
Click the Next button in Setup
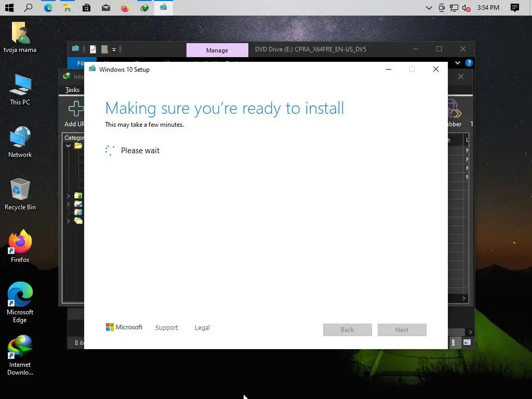coord(402,330)
